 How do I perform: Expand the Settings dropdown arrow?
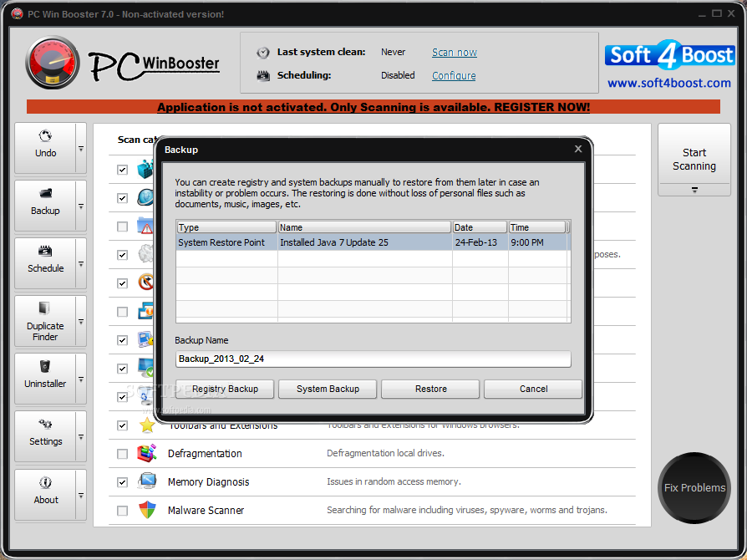81,437
